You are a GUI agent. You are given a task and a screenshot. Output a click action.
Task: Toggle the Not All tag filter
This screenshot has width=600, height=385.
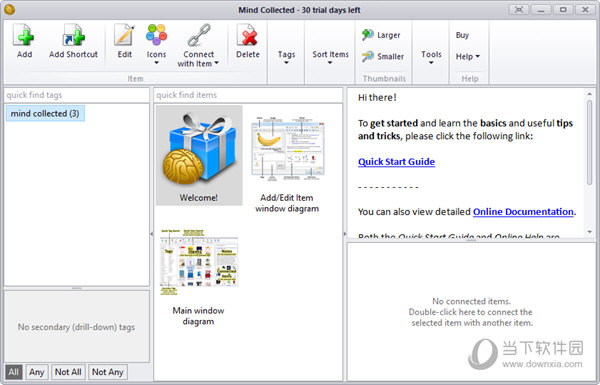68,372
